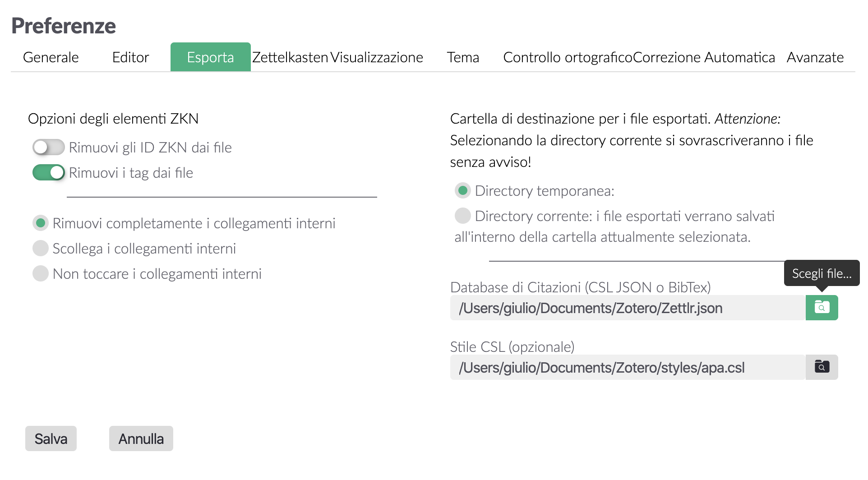Click the citation database file browse icon
Viewport: 868px width, 480px height.
click(821, 308)
